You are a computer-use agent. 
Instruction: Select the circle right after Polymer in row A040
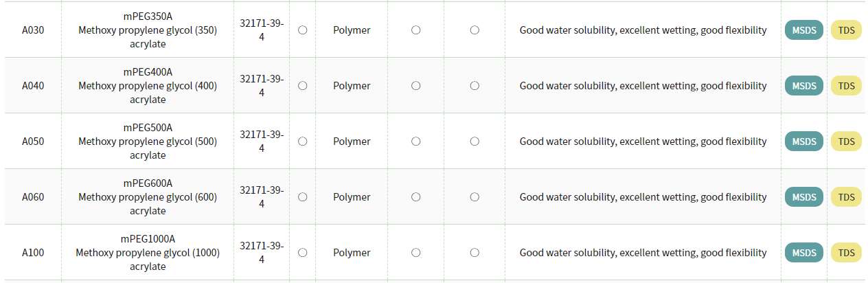point(415,86)
